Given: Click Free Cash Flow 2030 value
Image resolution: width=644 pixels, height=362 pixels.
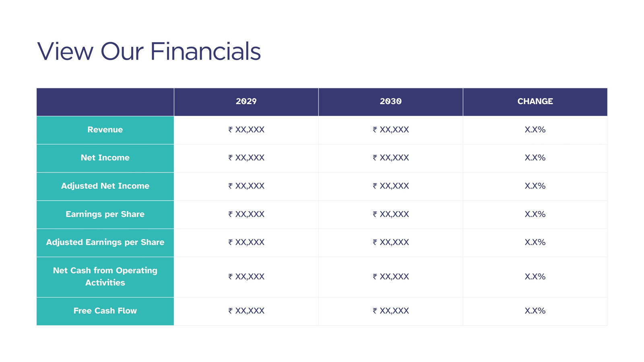Looking at the screenshot, I should [x=390, y=311].
